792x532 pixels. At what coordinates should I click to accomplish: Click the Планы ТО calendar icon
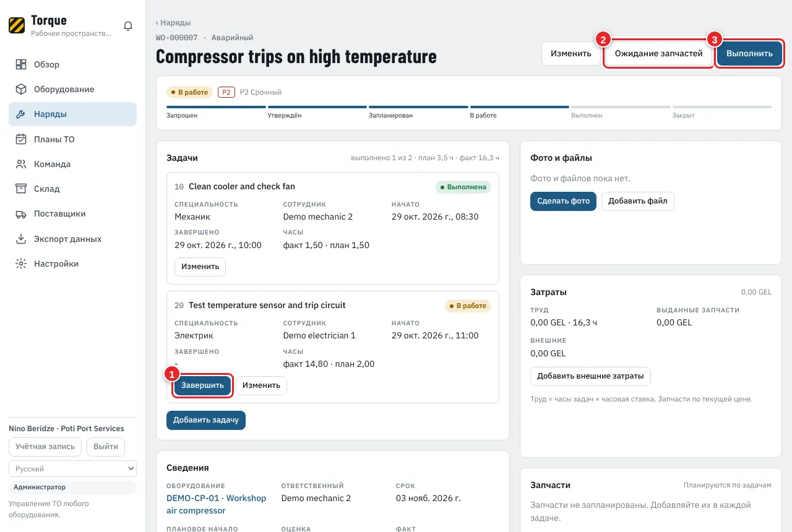point(21,139)
